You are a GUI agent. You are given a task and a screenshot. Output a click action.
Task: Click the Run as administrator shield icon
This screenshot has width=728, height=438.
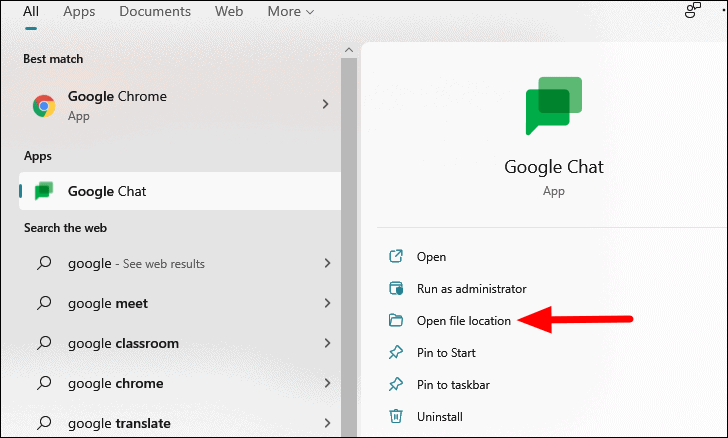pos(396,288)
